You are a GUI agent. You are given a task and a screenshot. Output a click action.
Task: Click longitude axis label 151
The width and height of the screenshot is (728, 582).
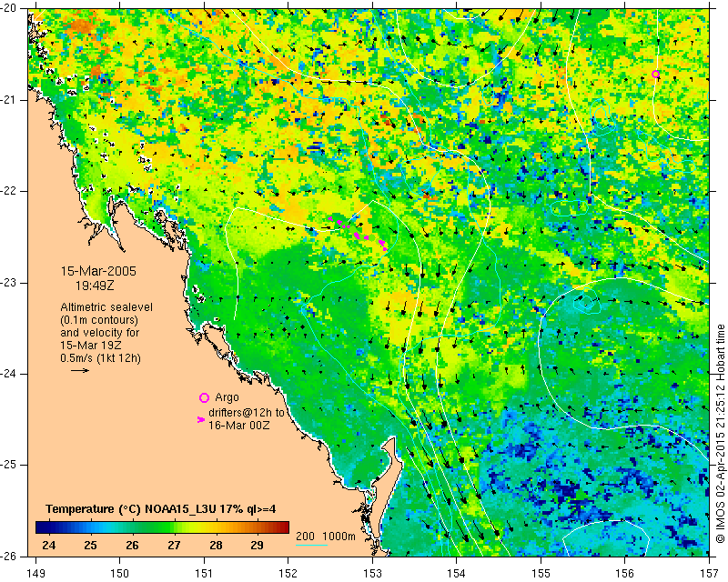(x=204, y=574)
